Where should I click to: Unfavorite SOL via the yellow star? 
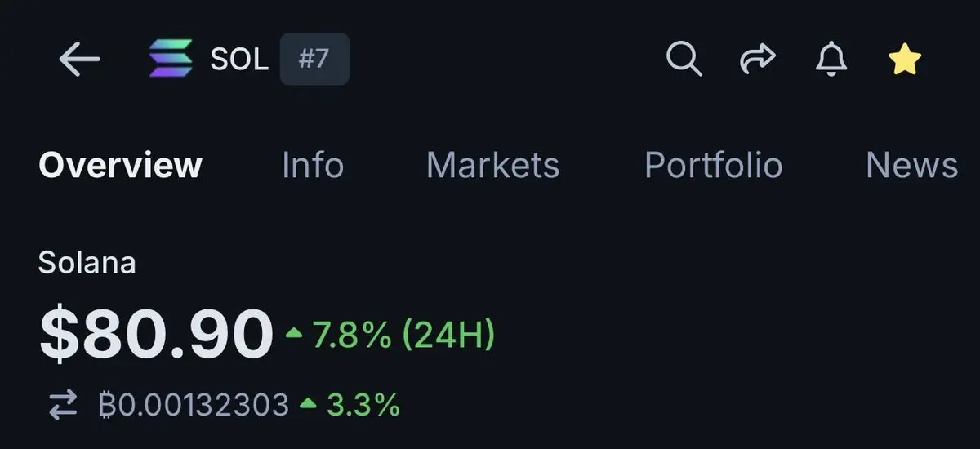(905, 60)
